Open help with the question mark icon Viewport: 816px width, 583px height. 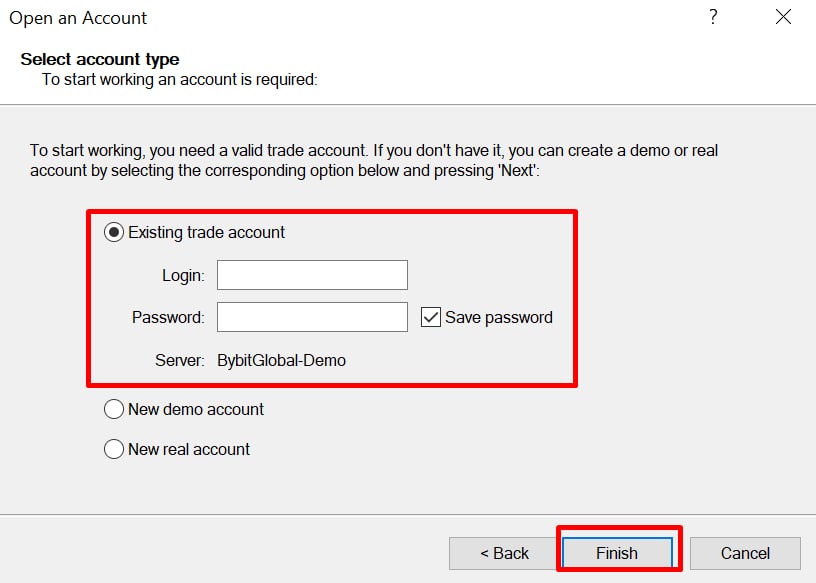[x=713, y=17]
